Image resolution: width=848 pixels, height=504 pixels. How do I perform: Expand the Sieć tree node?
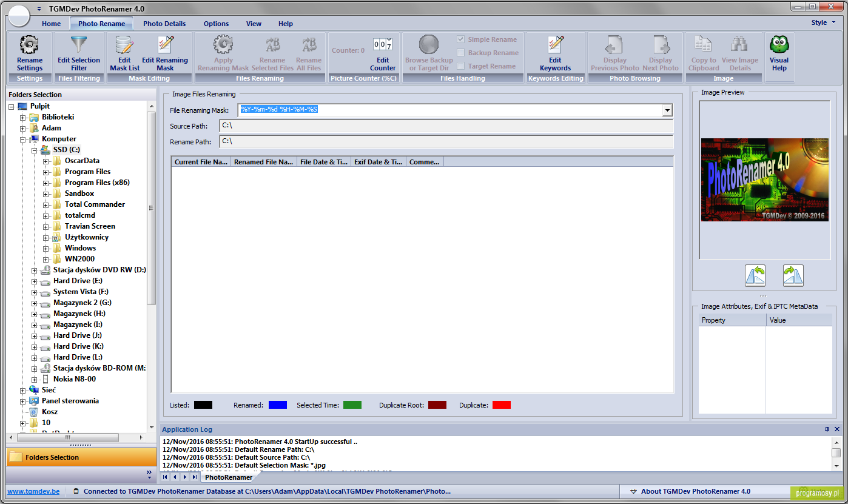23,390
